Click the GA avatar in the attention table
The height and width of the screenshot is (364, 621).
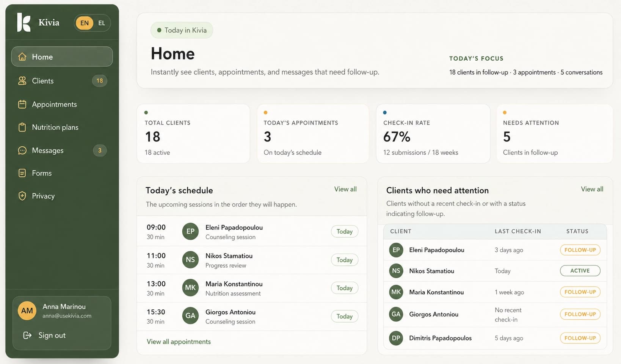click(396, 314)
